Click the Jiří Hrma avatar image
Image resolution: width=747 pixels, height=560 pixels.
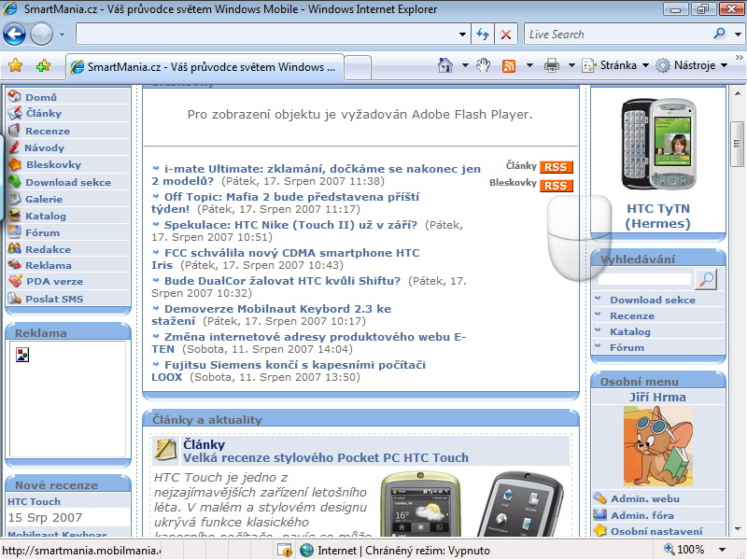[658, 446]
